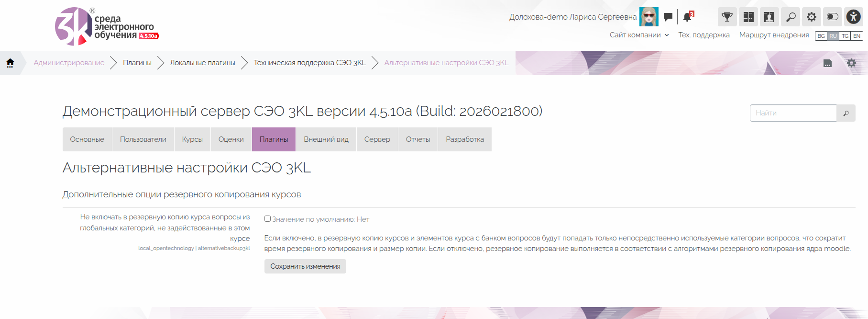Switch language to BG
868x319 pixels.
[x=821, y=36]
